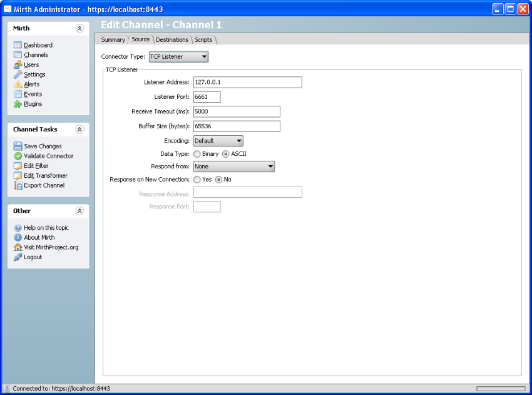This screenshot has width=532, height=395.
Task: Click the 'Connected to: https://localhost:8443' status text
Action: (61, 389)
